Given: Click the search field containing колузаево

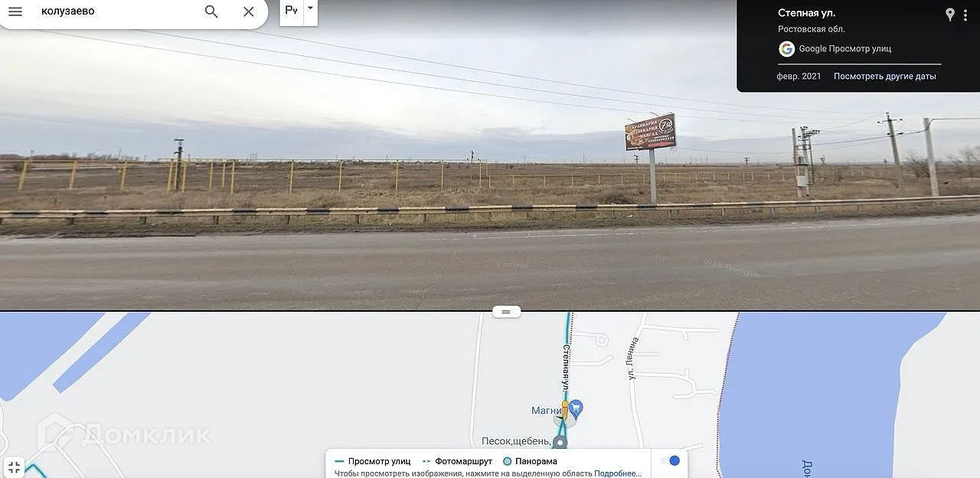Looking at the screenshot, I should point(115,11).
